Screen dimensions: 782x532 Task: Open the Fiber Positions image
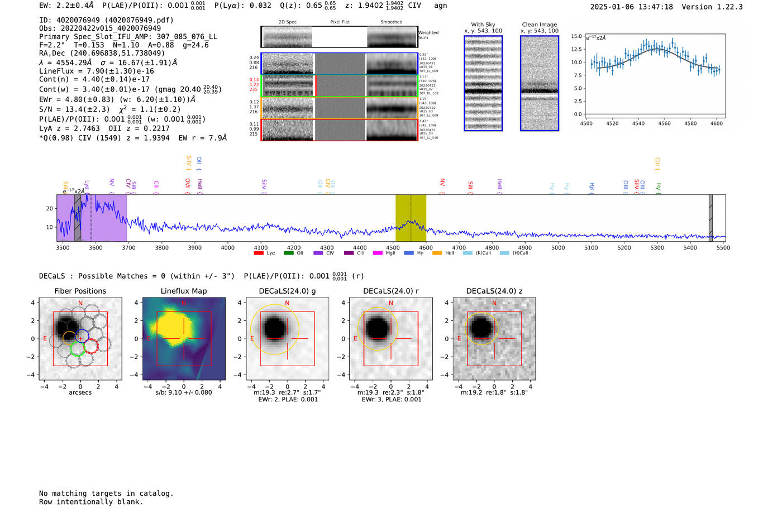(x=80, y=339)
